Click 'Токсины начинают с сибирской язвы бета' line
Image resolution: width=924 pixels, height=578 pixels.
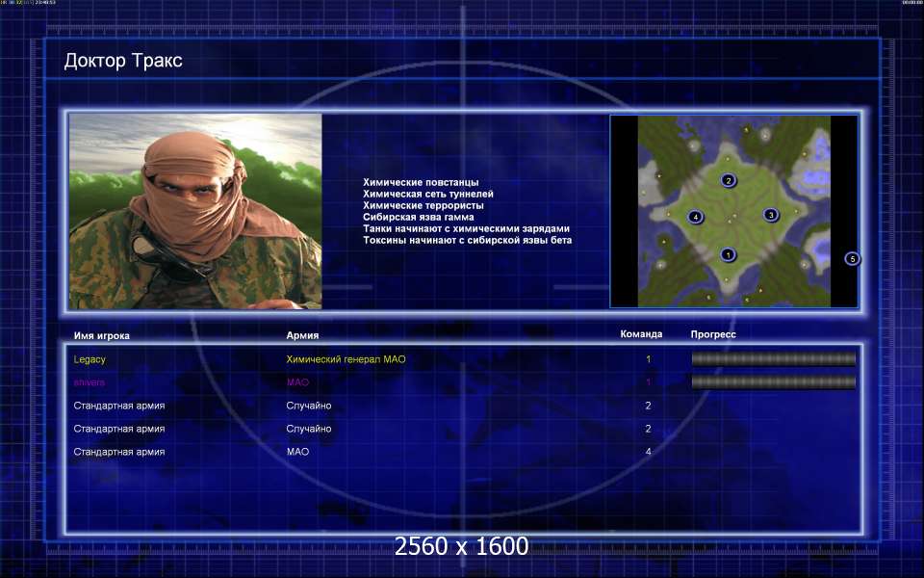[x=468, y=240]
